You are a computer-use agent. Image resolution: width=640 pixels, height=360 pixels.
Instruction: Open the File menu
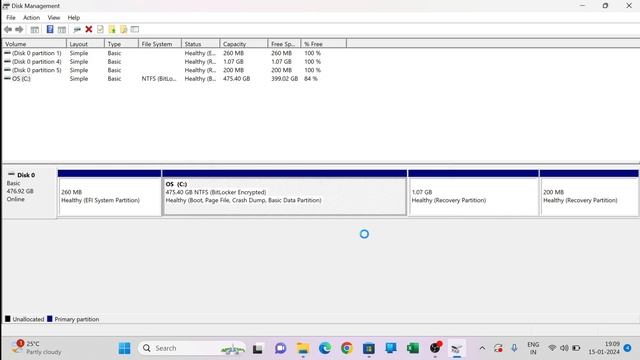[11, 18]
